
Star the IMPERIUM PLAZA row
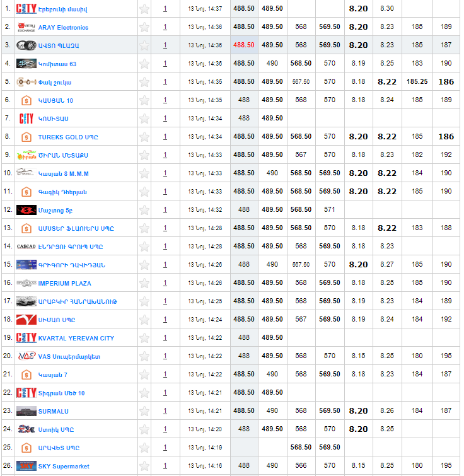tap(144, 283)
